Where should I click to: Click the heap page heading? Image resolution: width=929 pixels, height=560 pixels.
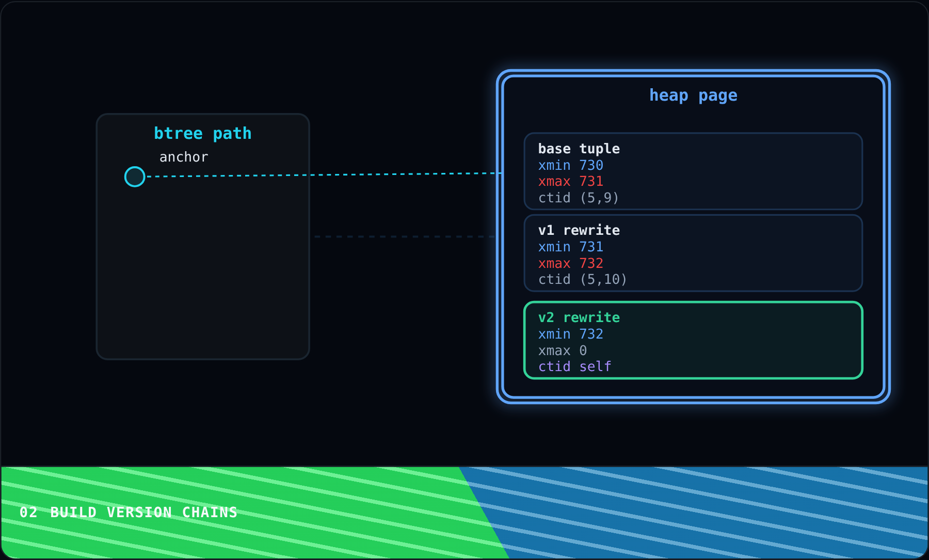(693, 95)
